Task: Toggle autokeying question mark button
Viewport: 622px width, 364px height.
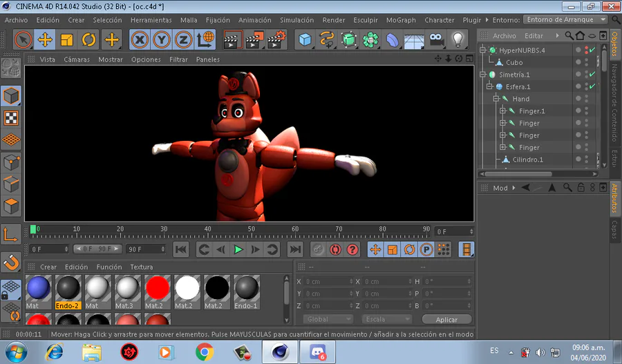Action: tap(352, 249)
